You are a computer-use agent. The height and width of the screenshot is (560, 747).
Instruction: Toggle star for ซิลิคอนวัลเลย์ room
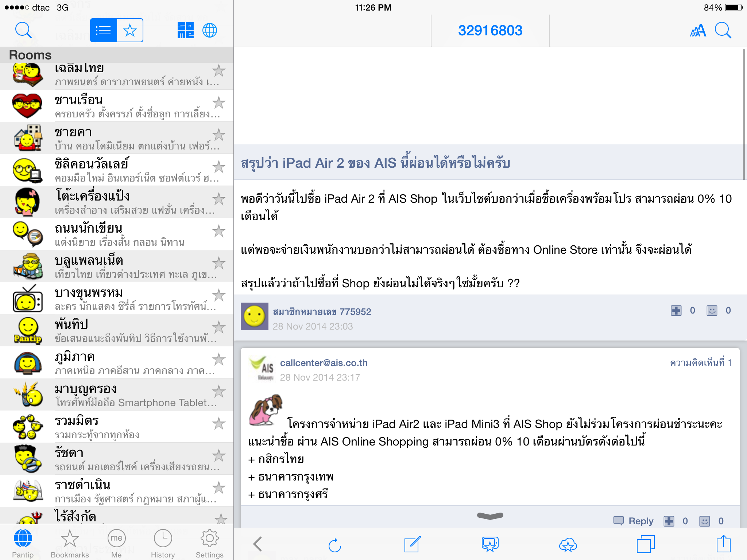[219, 167]
